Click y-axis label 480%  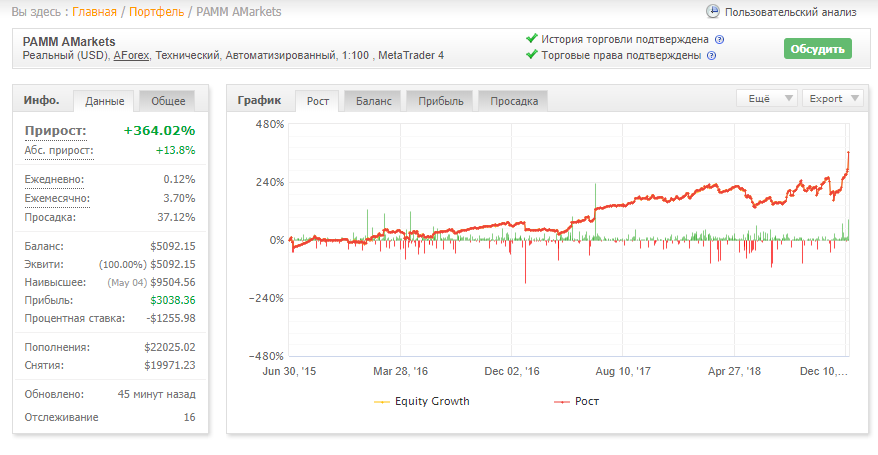tap(270, 124)
